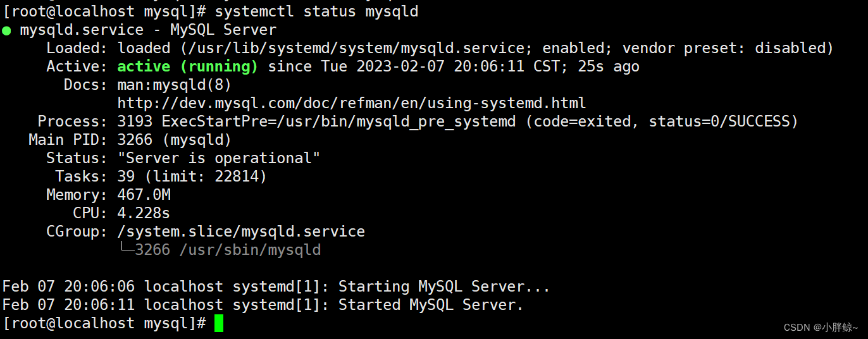The width and height of the screenshot is (868, 339).
Task: Click the Started MySQL Server log line
Action: point(263,305)
